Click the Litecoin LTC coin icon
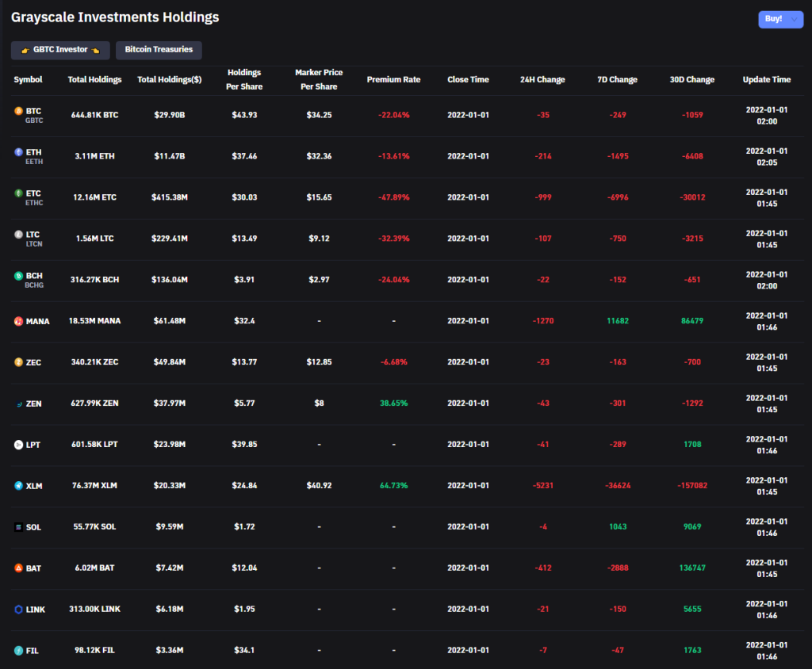 click(19, 235)
